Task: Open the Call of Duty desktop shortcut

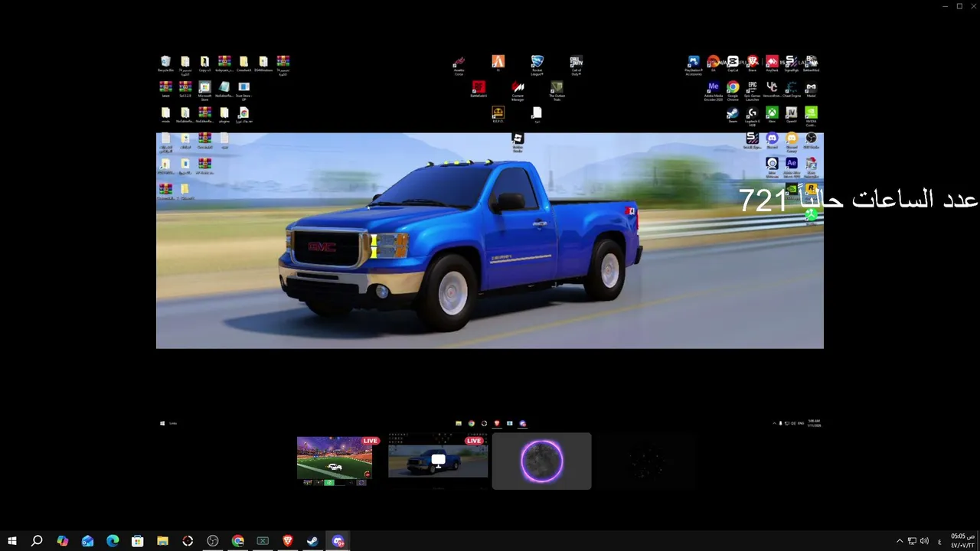Action: [576, 65]
